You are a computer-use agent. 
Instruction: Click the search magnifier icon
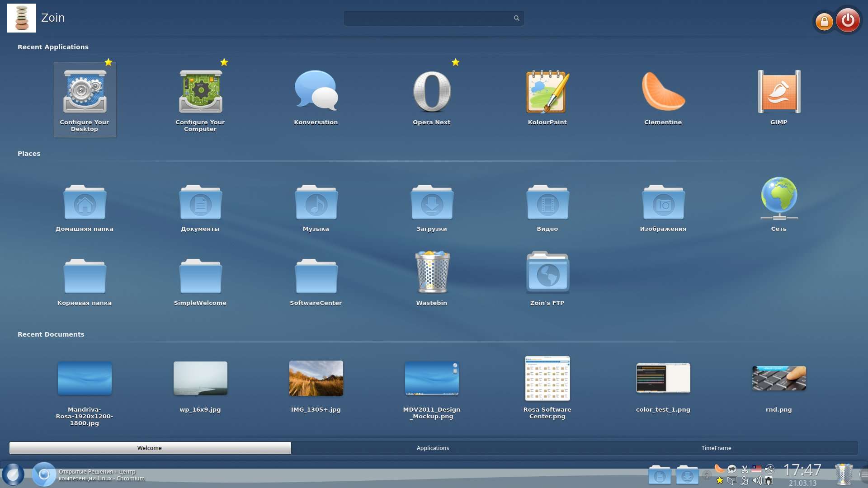(516, 18)
